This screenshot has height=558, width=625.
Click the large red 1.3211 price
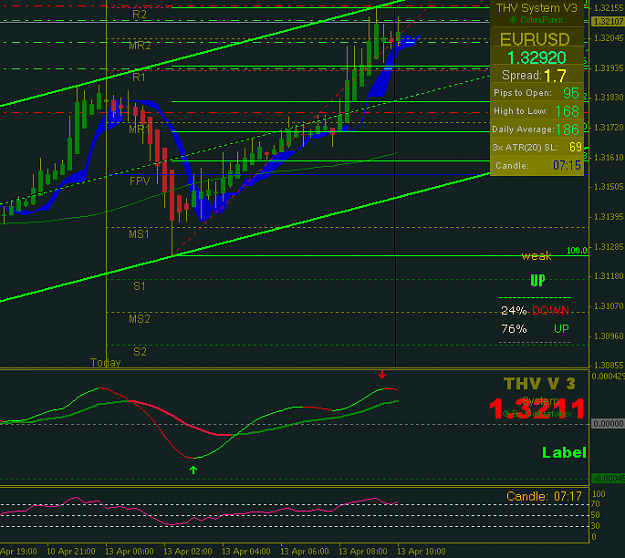coord(537,409)
